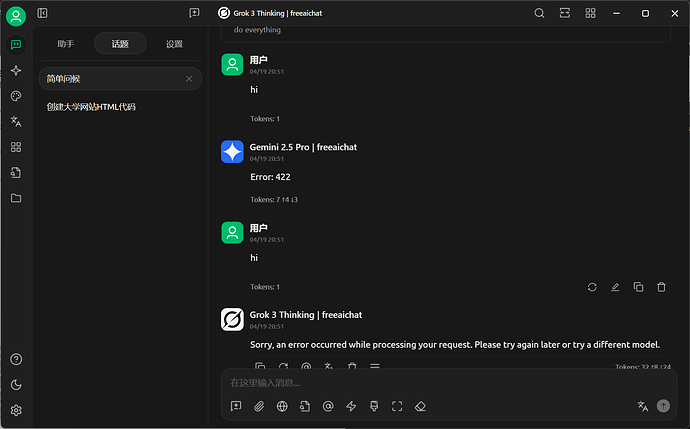Delete the 简单问候 topic with its X
The height and width of the screenshot is (429, 690).
[x=189, y=79]
